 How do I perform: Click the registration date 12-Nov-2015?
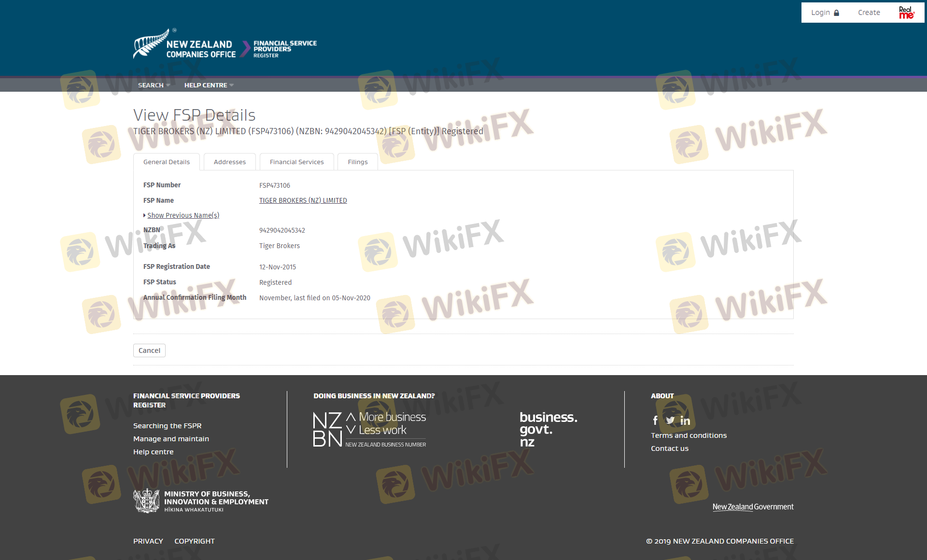point(278,267)
